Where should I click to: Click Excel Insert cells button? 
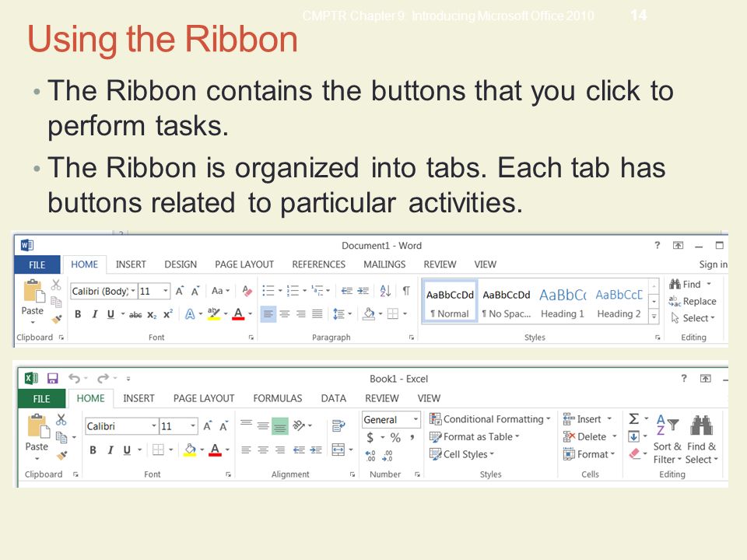587,419
